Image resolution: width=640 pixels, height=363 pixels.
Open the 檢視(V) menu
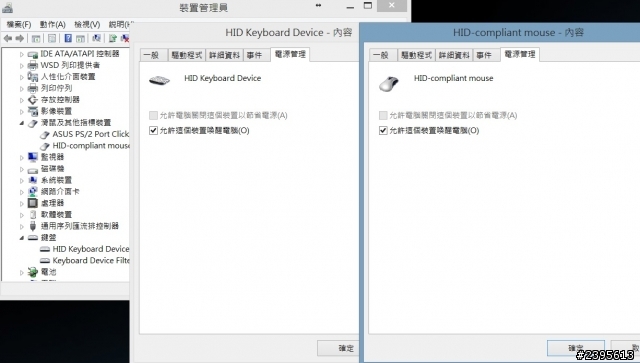pyautogui.click(x=87, y=24)
